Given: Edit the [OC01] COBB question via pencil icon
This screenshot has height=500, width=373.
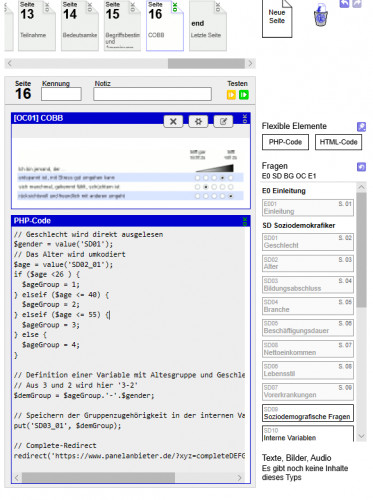Looking at the screenshot, I should [223, 121].
